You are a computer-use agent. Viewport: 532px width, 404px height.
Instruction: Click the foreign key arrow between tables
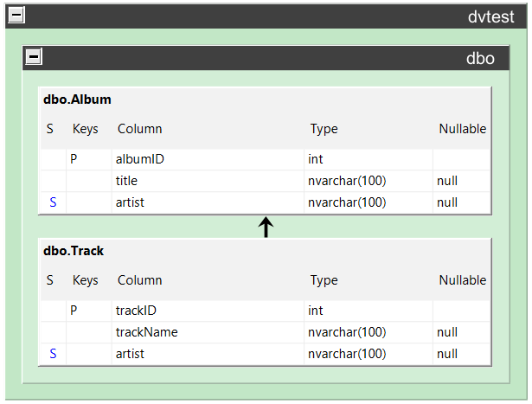pyautogui.click(x=266, y=227)
